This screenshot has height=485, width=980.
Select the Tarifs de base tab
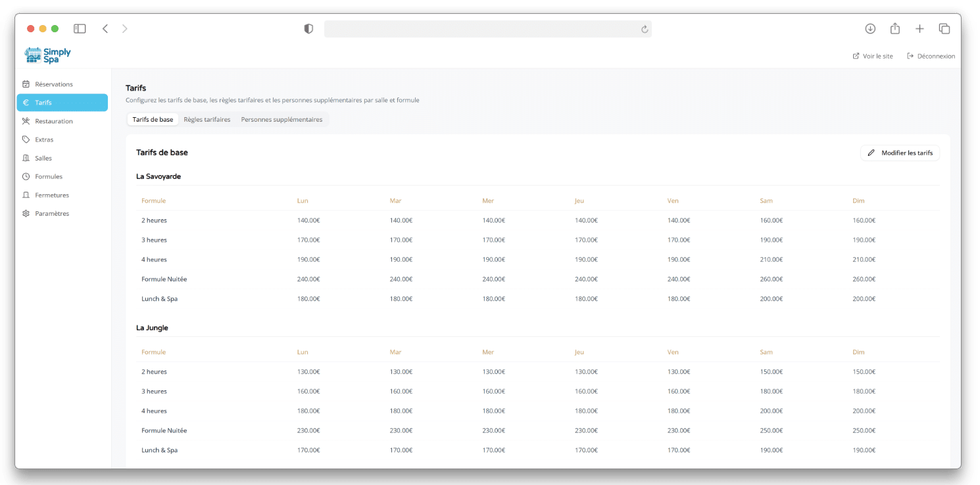[x=153, y=120]
